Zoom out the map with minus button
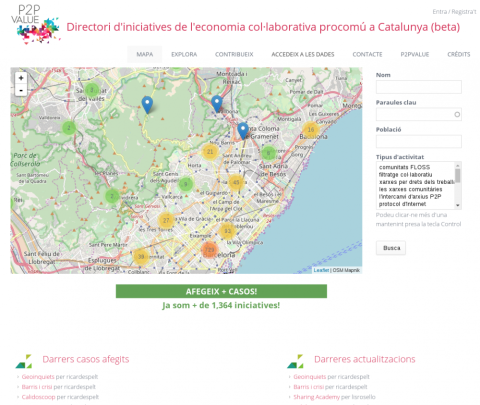The width and height of the screenshot is (480, 405). 21,90
